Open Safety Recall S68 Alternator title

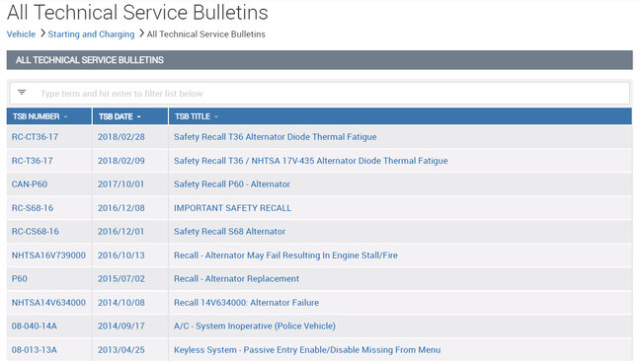(229, 231)
